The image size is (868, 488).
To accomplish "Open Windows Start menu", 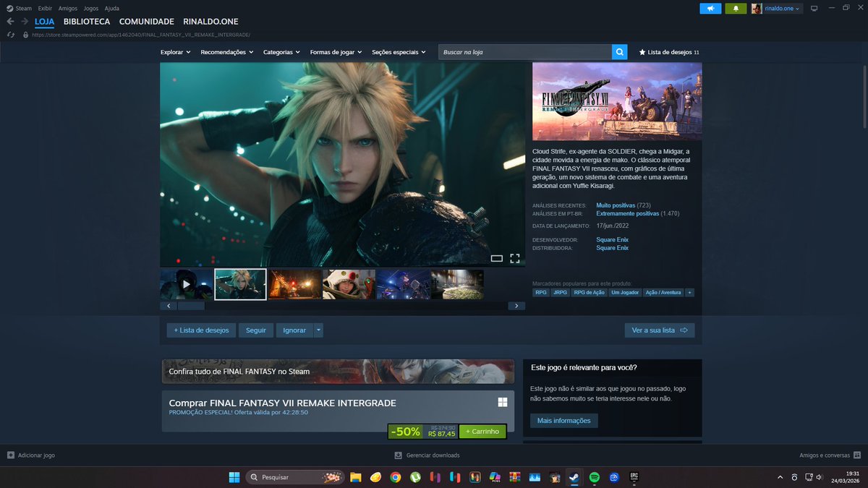I will [234, 477].
